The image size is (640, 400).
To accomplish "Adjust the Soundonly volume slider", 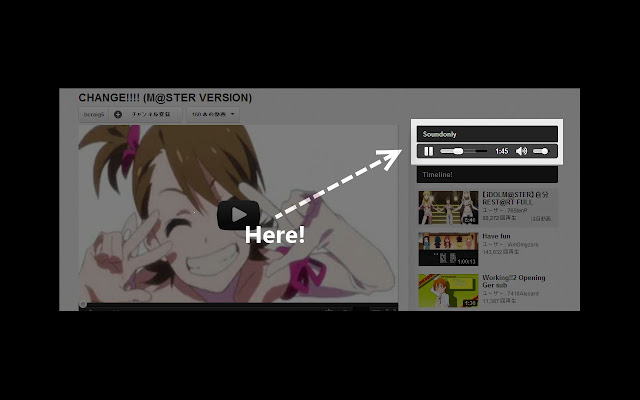I will (x=541, y=151).
